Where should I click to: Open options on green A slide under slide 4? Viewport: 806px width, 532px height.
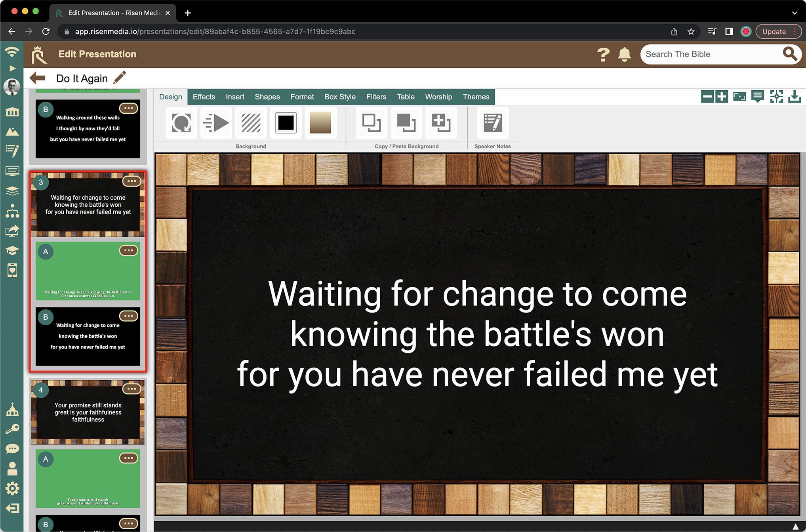[129, 458]
